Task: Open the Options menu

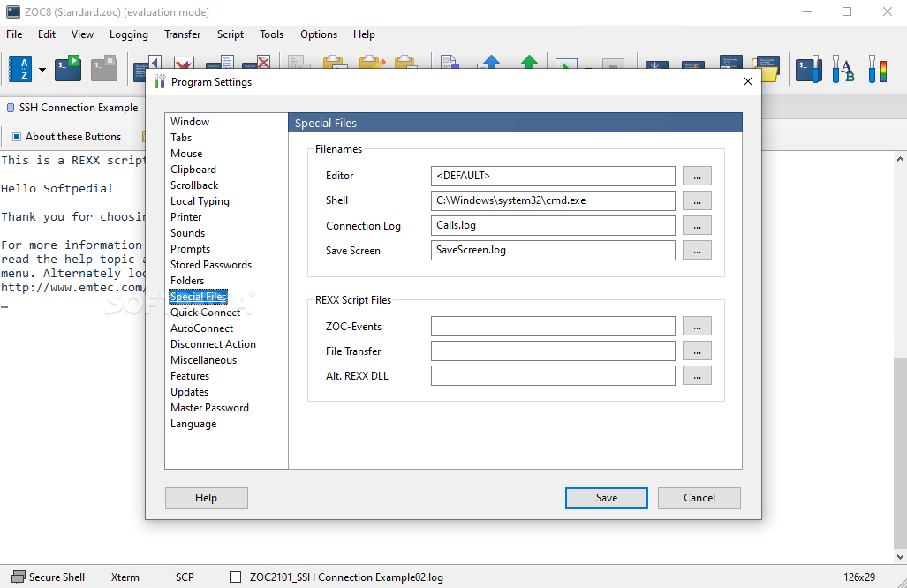Action: pyautogui.click(x=319, y=34)
